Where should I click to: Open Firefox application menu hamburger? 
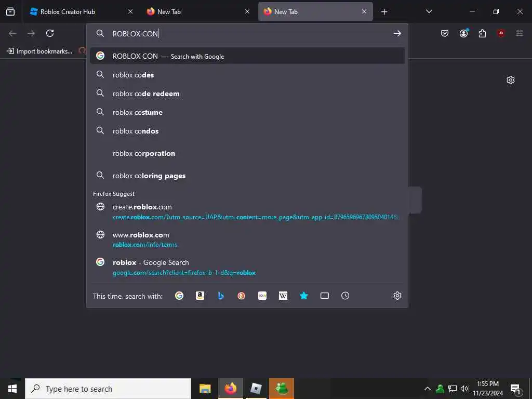click(520, 33)
